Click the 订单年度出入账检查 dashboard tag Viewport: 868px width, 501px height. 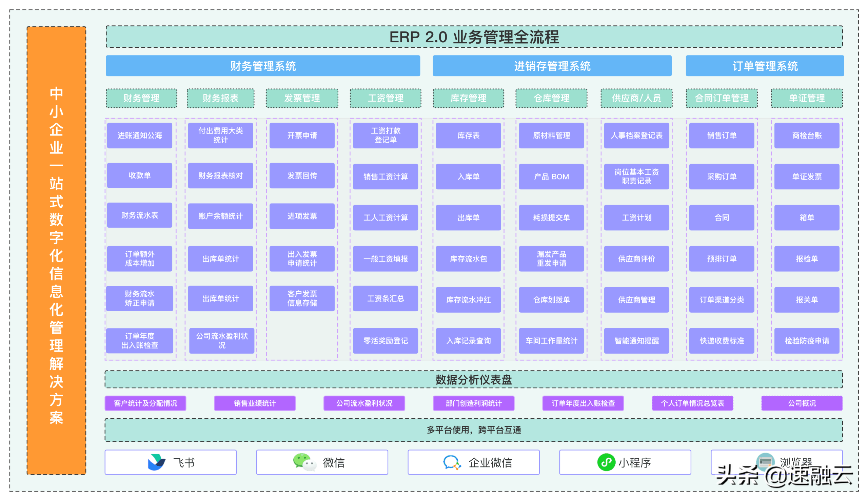[x=583, y=403]
